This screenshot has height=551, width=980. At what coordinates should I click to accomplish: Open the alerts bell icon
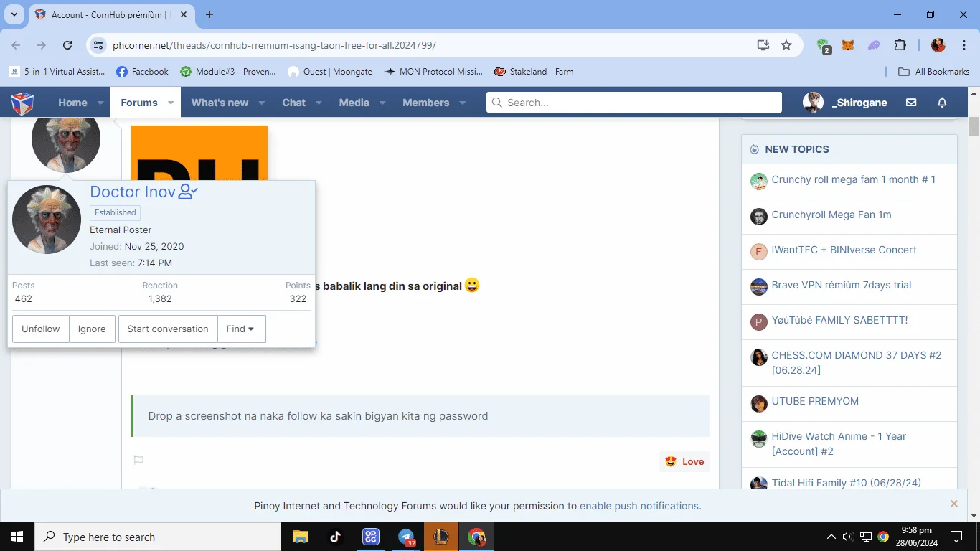coord(942,103)
